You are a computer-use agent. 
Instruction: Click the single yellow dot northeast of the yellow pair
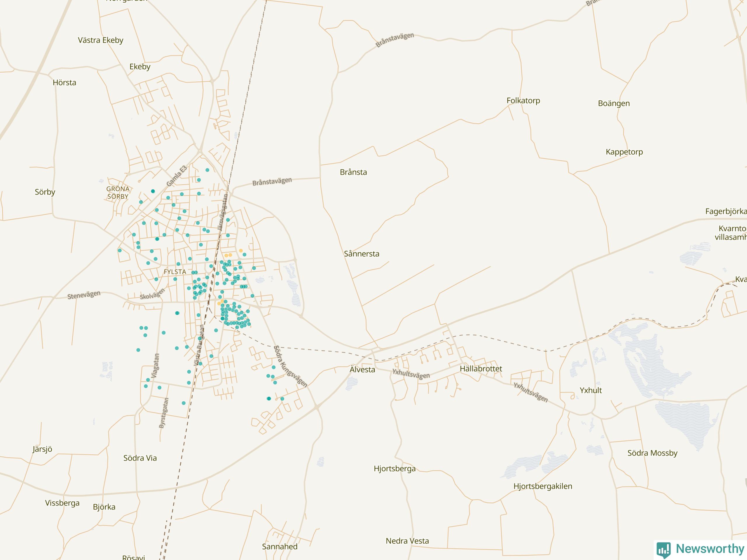(241, 251)
